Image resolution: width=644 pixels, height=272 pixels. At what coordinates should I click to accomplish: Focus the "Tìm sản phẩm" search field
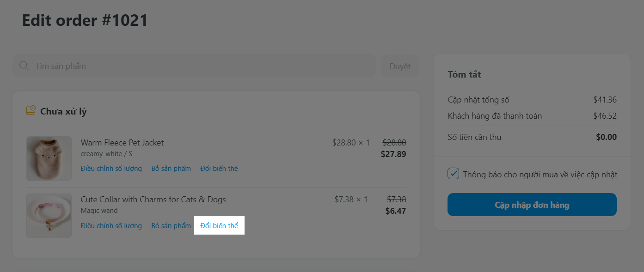199,66
